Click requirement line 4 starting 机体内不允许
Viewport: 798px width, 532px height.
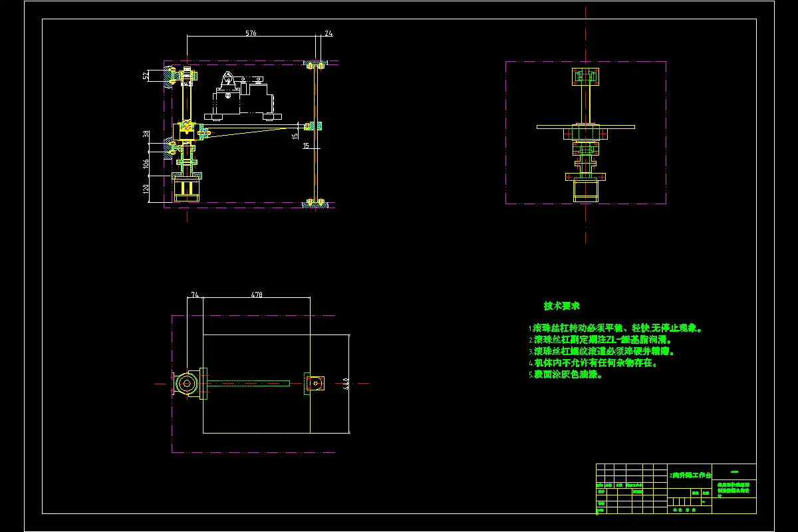click(594, 363)
